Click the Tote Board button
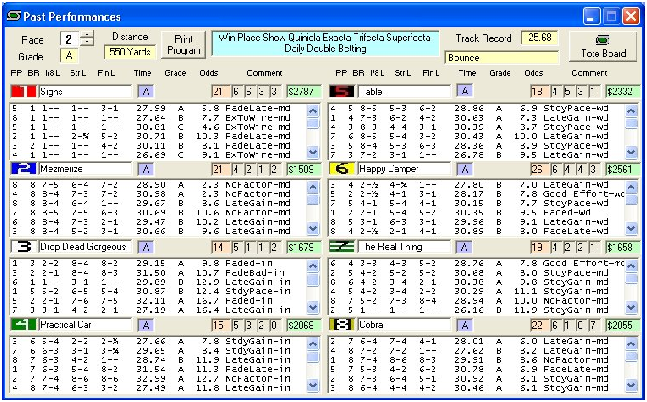647x402 pixels. pyautogui.click(x=603, y=47)
